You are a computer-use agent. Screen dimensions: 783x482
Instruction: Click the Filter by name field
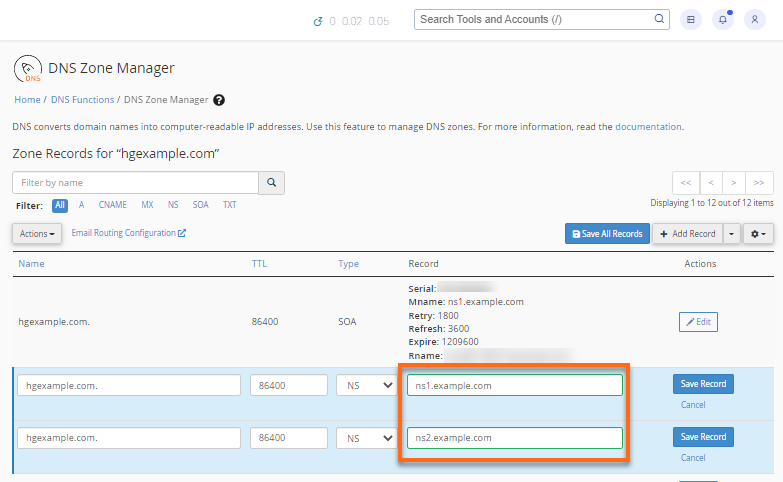[135, 183]
